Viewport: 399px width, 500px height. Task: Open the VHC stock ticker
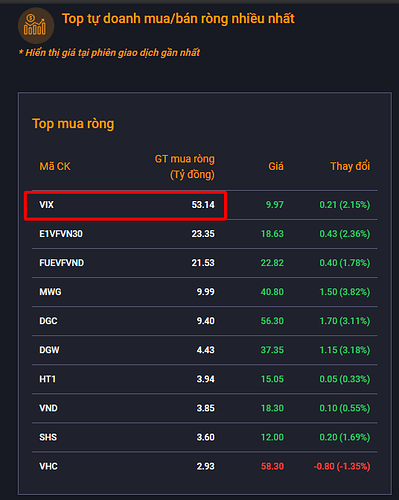pyautogui.click(x=48, y=466)
